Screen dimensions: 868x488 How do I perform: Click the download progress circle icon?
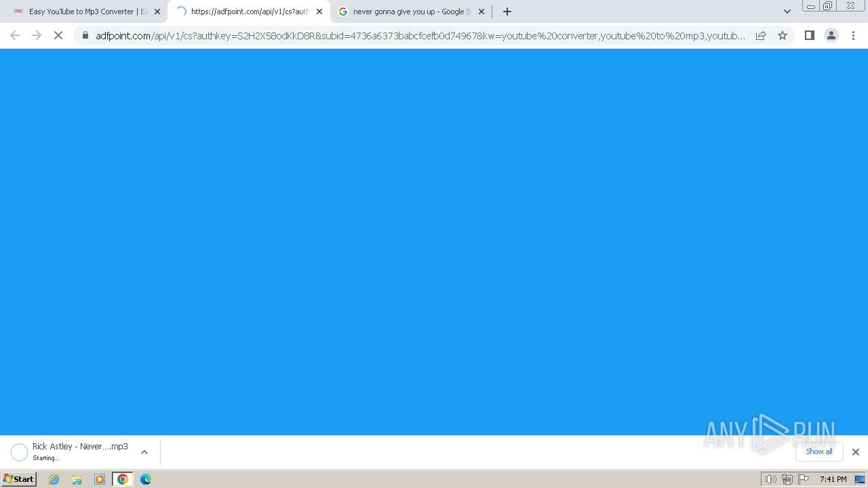coord(20,452)
